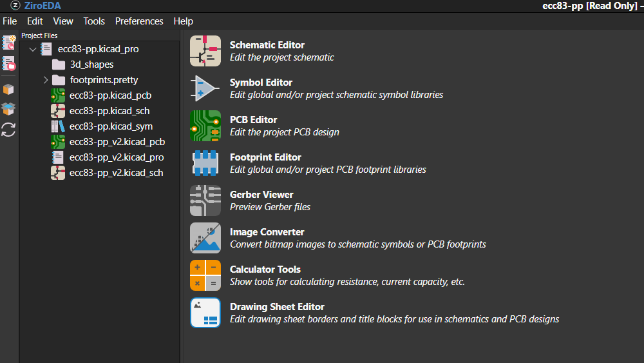Open the File menu
Image resolution: width=644 pixels, height=363 pixels.
[x=10, y=21]
